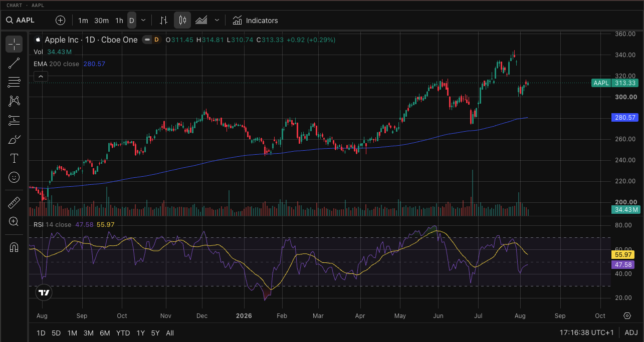
Task: Select the text annotation tool
Action: 14,158
